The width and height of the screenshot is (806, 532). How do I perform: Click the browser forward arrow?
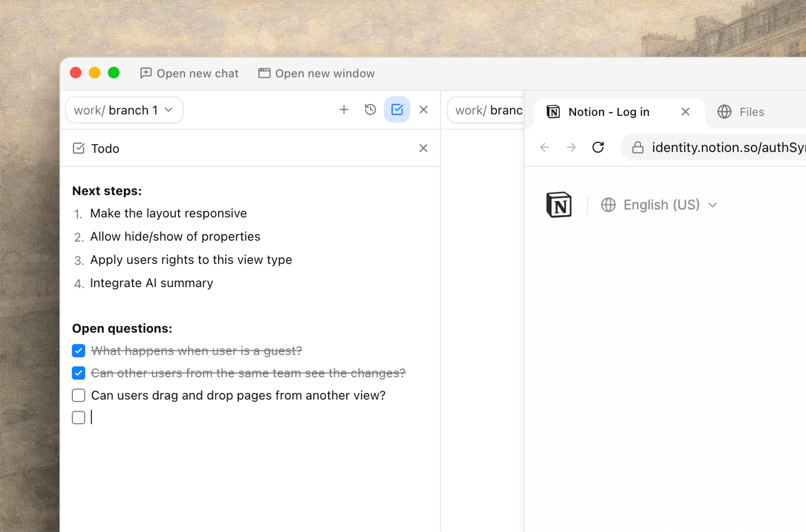coord(571,147)
